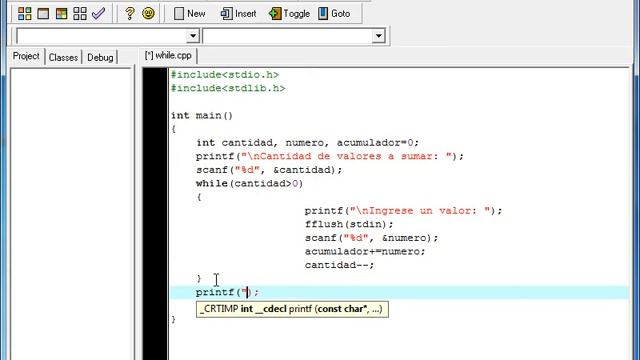The image size is (640, 360).
Task: Click the Rebuild All four-squares icon
Action: (80, 13)
